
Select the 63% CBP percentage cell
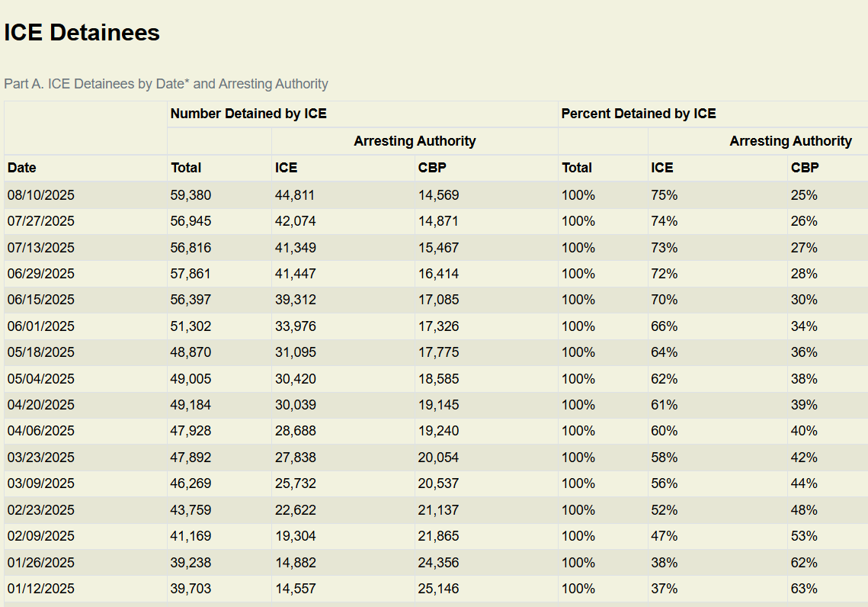point(804,589)
